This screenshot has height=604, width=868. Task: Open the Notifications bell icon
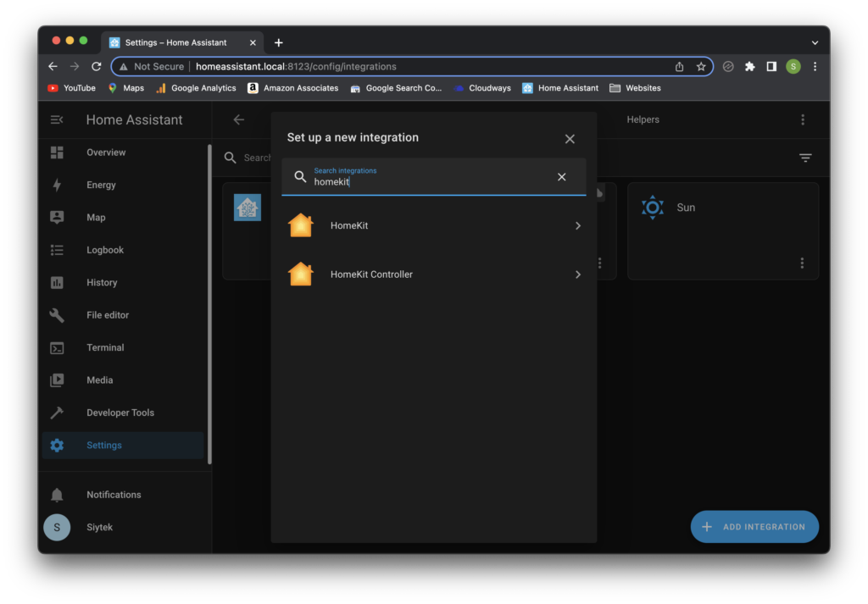pyautogui.click(x=57, y=495)
